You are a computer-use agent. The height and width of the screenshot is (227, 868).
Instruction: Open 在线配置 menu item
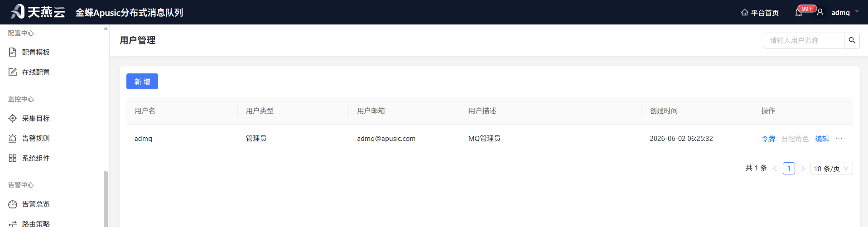[x=54, y=72]
